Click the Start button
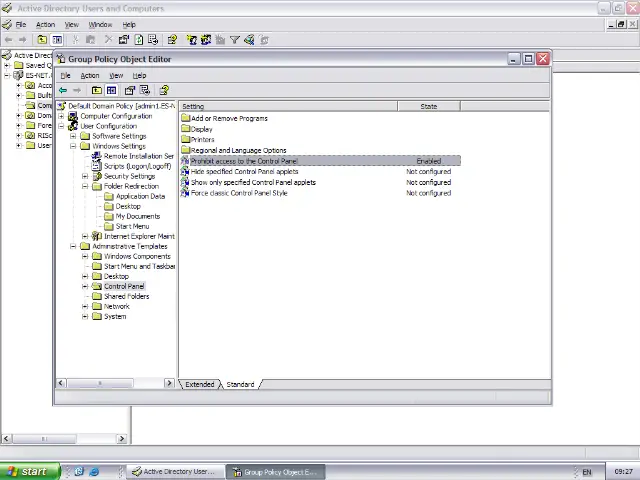640x480 pixels. pyautogui.click(x=27, y=471)
